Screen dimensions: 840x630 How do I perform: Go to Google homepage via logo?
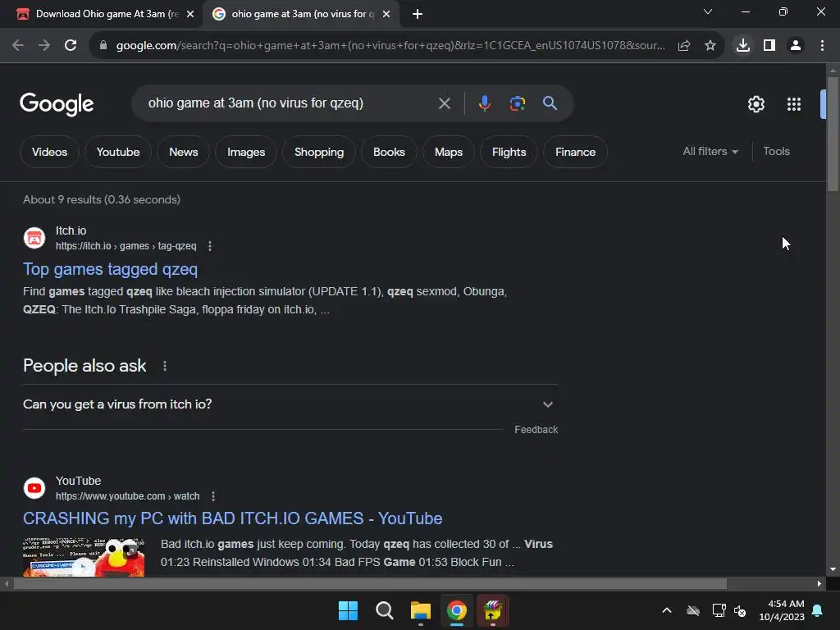click(x=57, y=104)
